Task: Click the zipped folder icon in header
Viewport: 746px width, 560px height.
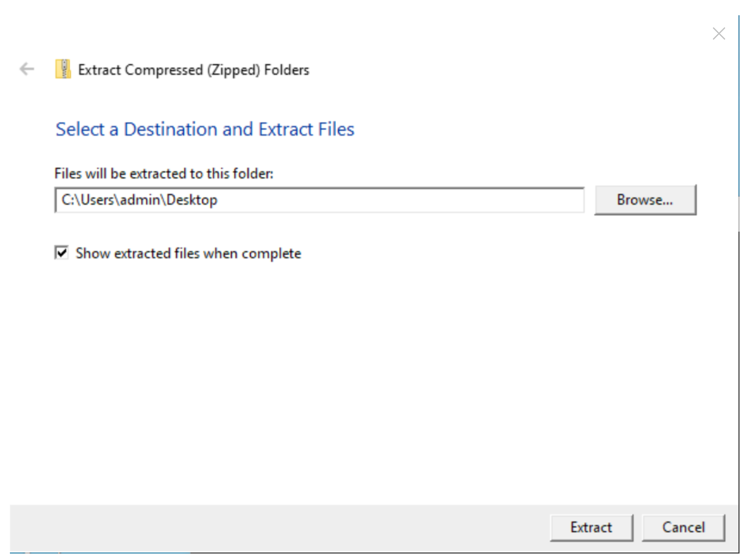Action: (63, 69)
